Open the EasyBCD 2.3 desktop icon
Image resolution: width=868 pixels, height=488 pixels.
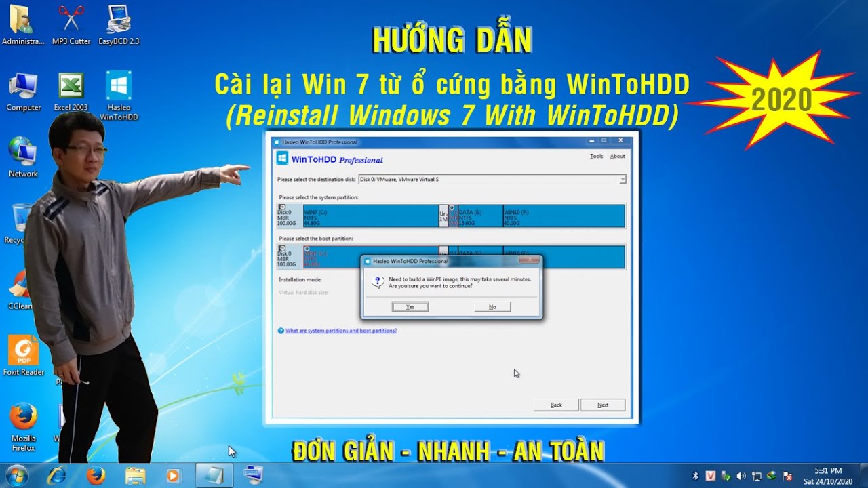click(x=119, y=25)
